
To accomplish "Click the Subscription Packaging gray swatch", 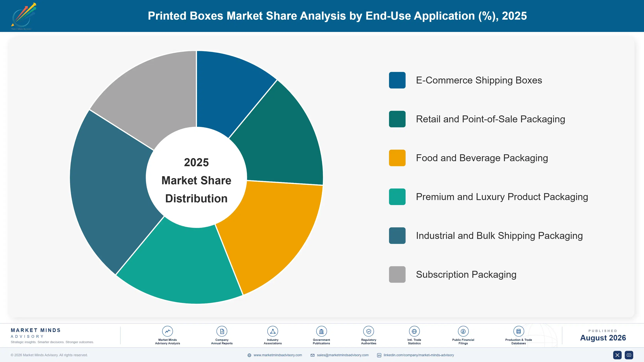I will click(x=397, y=274).
